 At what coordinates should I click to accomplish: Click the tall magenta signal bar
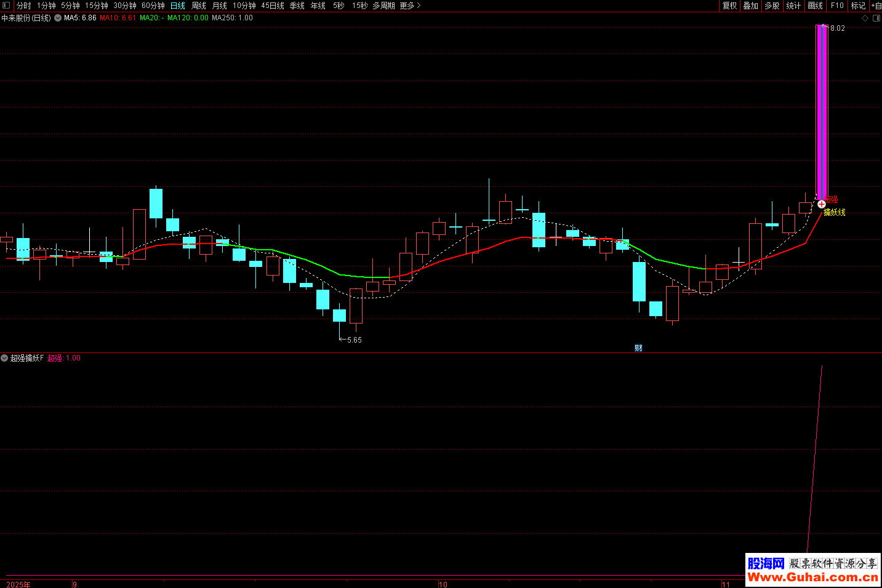pos(822,111)
